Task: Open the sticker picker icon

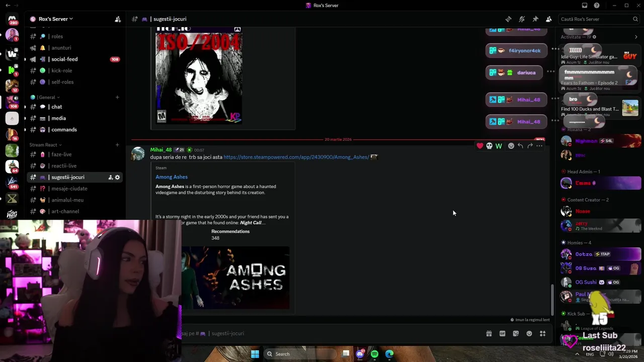Action: click(x=516, y=333)
